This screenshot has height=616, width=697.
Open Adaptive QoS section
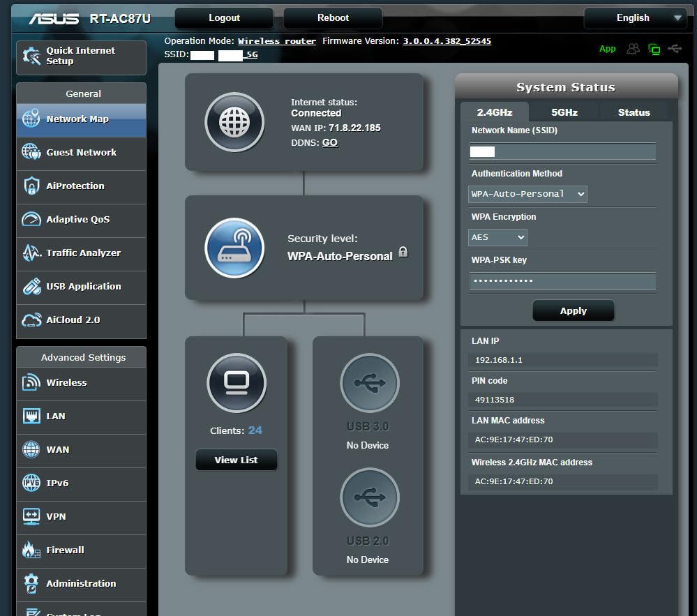point(81,220)
